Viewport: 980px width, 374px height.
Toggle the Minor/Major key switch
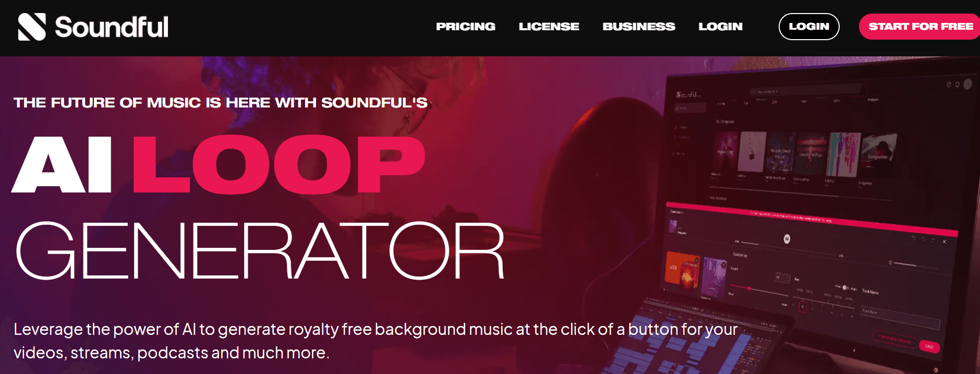(x=845, y=287)
